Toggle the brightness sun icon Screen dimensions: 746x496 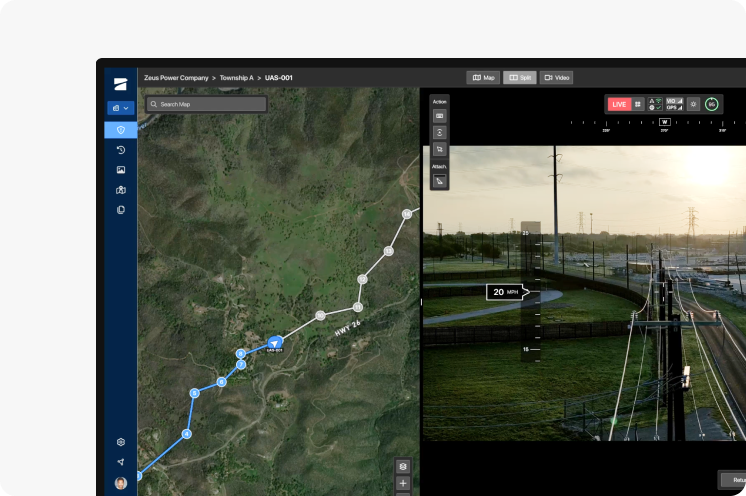click(693, 104)
